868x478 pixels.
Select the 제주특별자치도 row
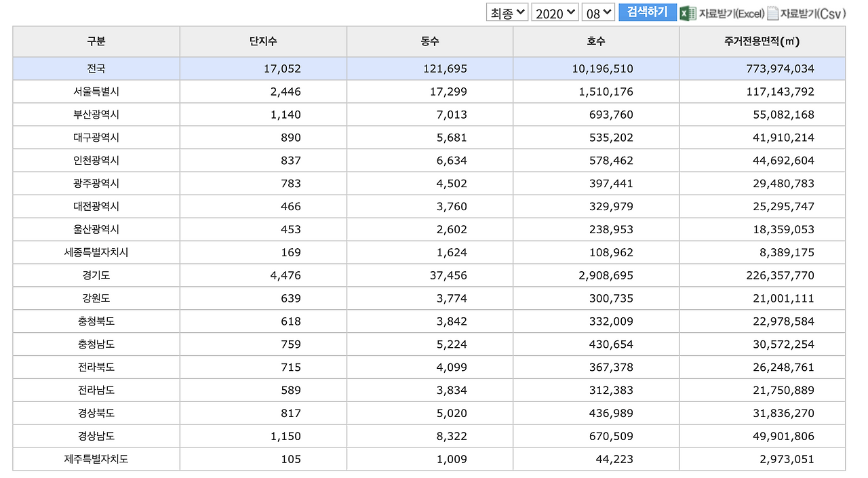coord(95,459)
